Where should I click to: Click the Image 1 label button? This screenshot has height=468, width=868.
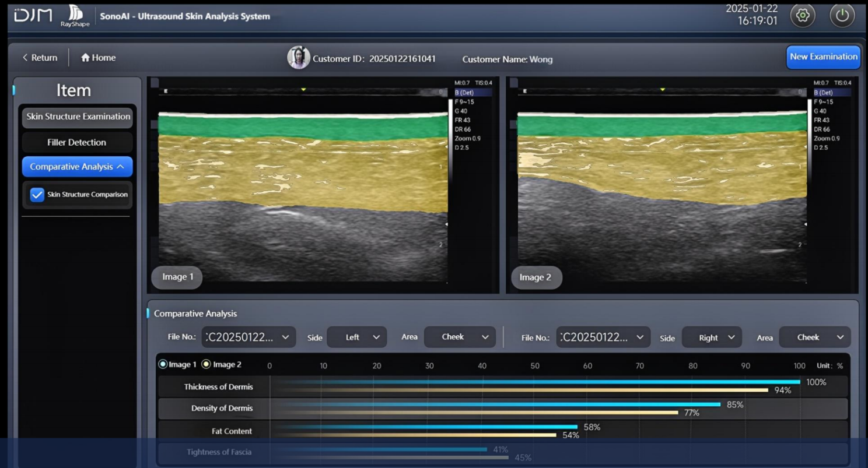[x=177, y=277]
